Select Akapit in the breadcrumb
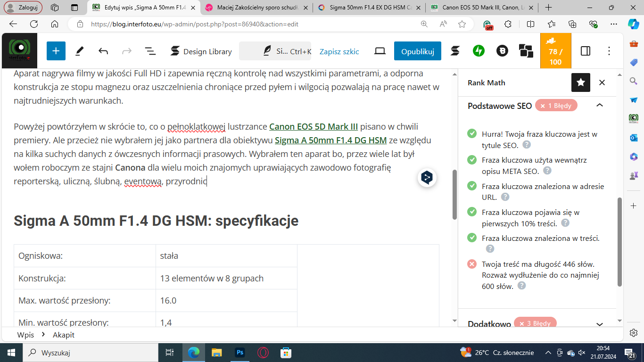The image size is (644, 362). coord(64,335)
